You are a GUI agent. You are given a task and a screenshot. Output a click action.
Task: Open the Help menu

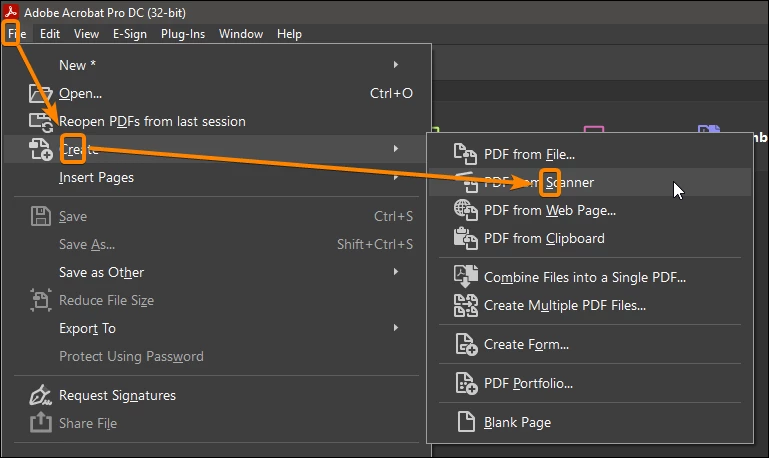[289, 34]
